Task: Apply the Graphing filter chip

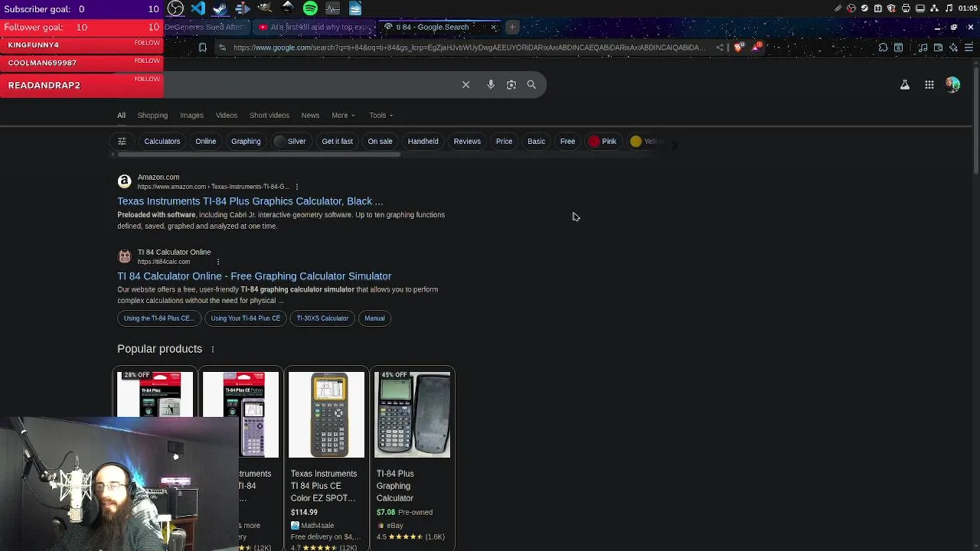Action: click(x=246, y=141)
